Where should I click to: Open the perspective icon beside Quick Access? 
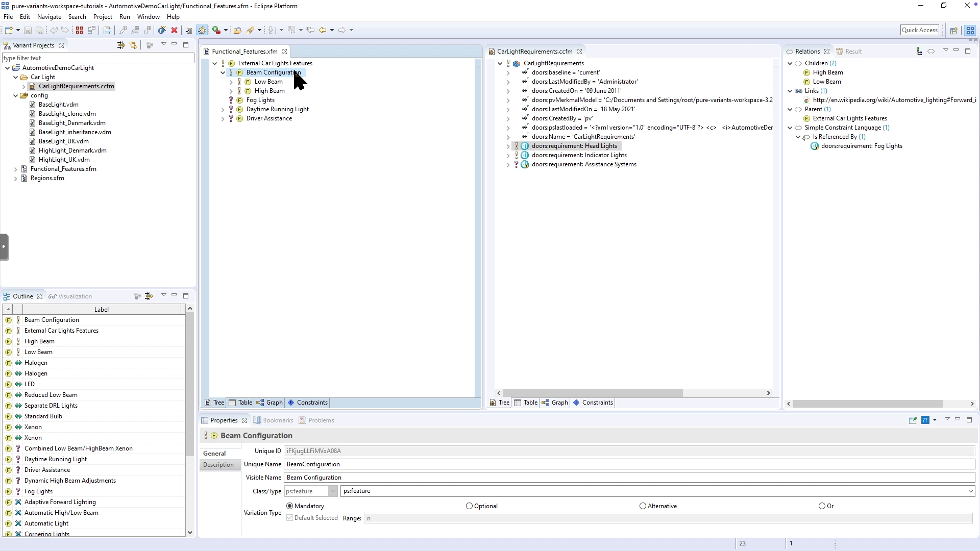[953, 30]
